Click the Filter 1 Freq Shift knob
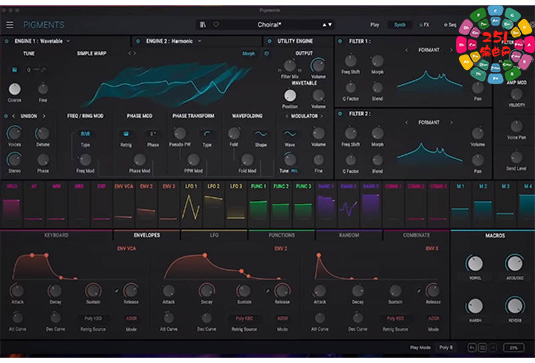 pyautogui.click(x=351, y=61)
